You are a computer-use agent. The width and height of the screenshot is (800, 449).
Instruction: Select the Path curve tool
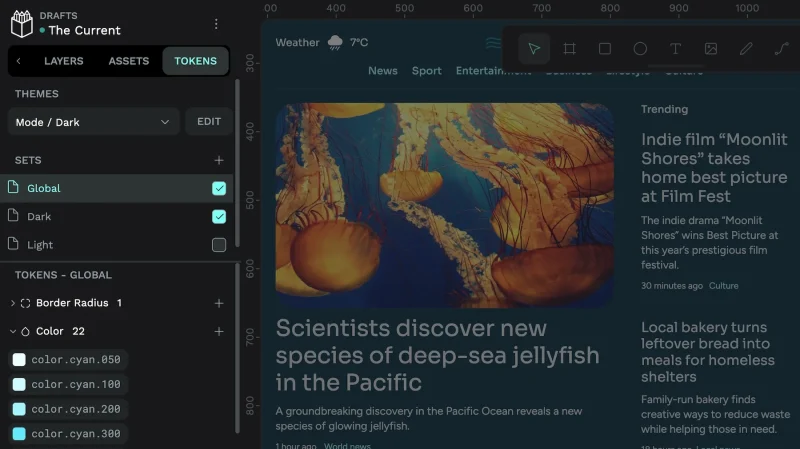pos(781,48)
